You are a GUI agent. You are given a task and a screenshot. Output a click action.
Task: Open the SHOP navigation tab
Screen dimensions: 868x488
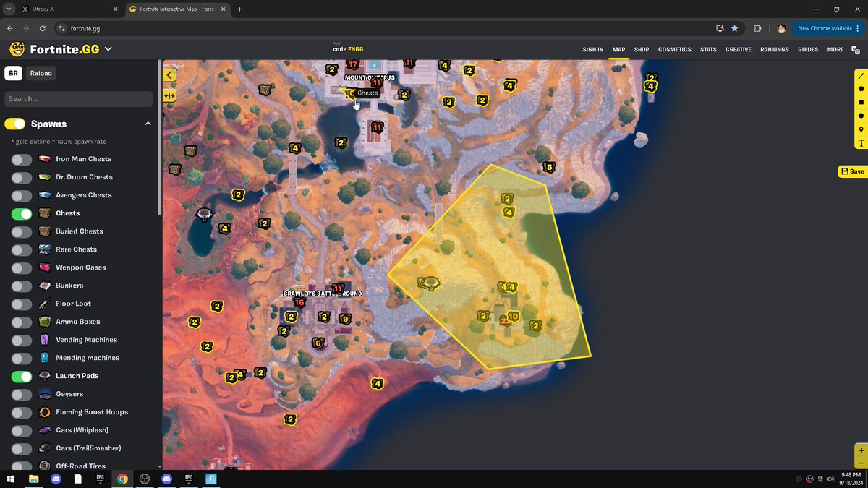coord(642,50)
